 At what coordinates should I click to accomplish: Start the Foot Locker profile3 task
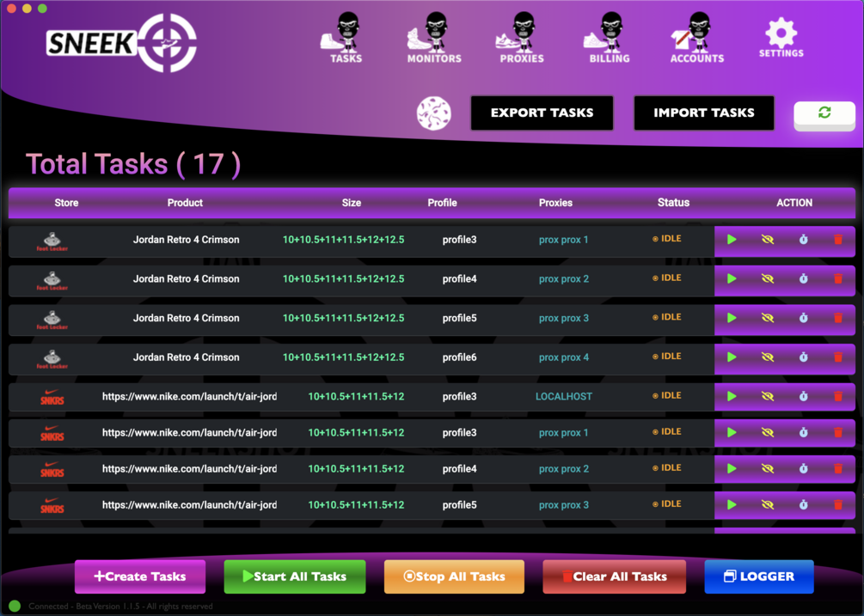pos(732,240)
